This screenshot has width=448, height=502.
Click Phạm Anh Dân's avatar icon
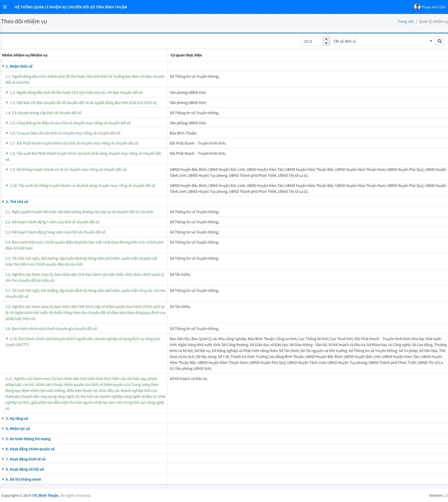pyautogui.click(x=417, y=7)
